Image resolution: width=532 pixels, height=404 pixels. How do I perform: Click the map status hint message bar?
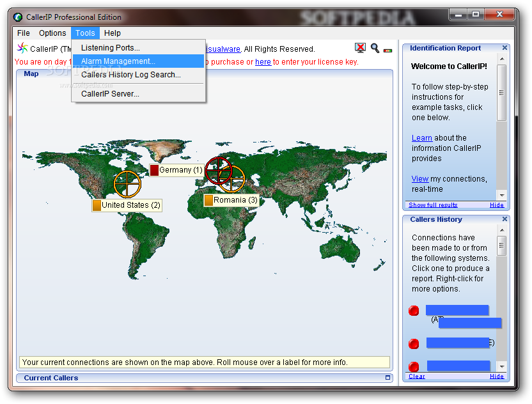coord(205,362)
